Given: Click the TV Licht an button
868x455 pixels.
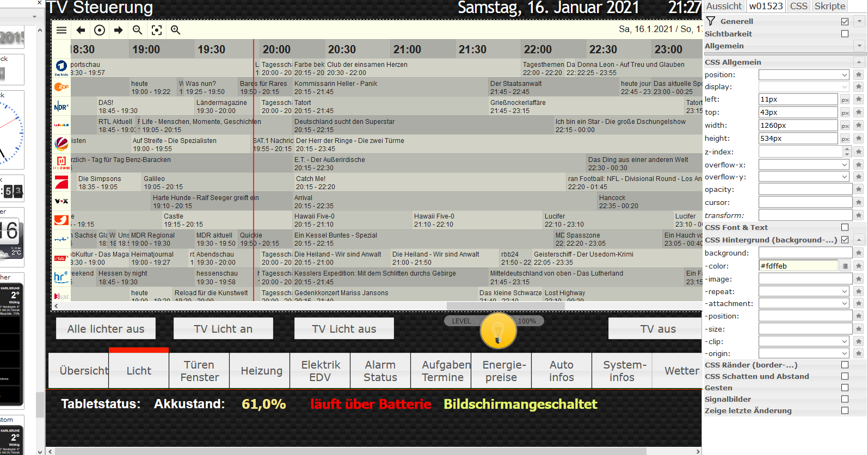Looking at the screenshot, I should coord(223,329).
